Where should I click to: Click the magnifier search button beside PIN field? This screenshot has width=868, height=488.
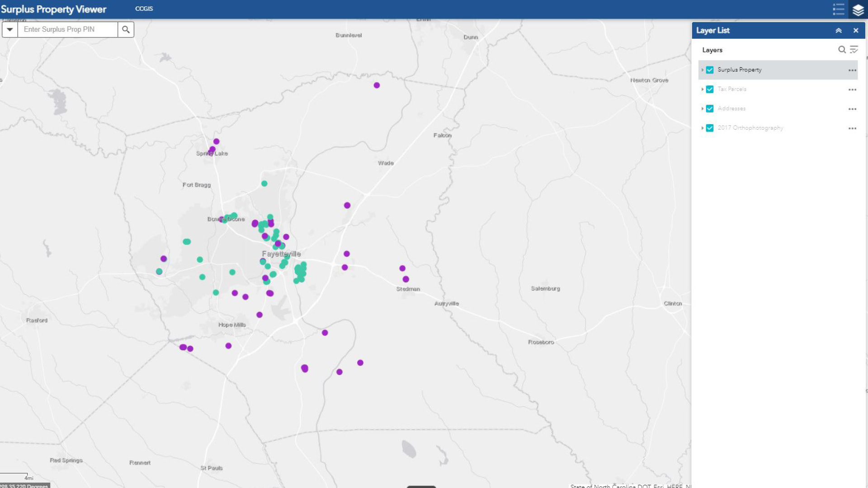[126, 29]
